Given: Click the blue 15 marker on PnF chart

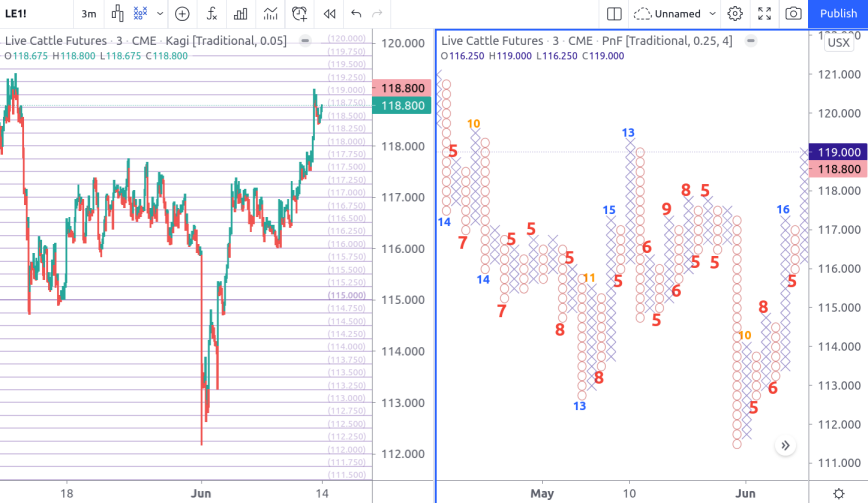Looking at the screenshot, I should (x=609, y=210).
